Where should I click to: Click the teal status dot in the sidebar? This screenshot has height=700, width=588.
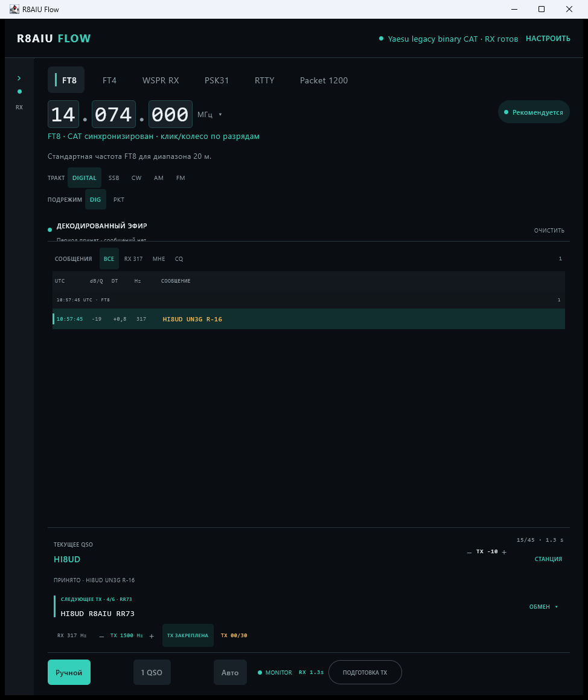click(x=19, y=92)
